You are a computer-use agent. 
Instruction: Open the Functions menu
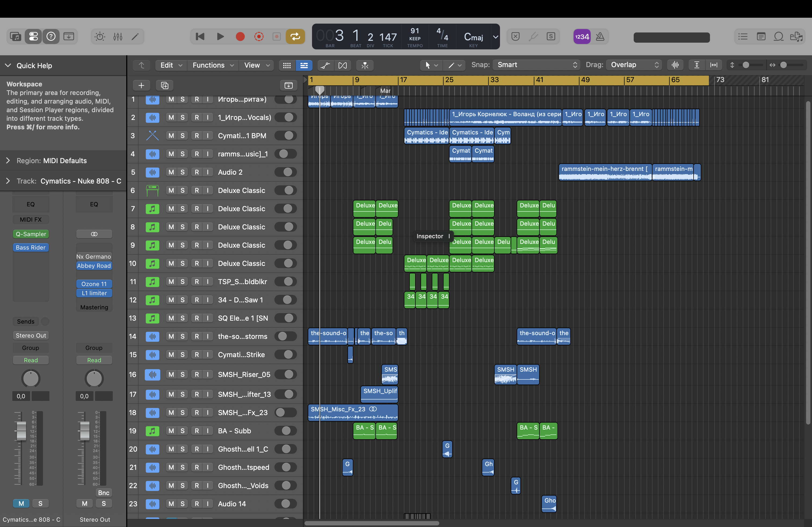pos(213,65)
